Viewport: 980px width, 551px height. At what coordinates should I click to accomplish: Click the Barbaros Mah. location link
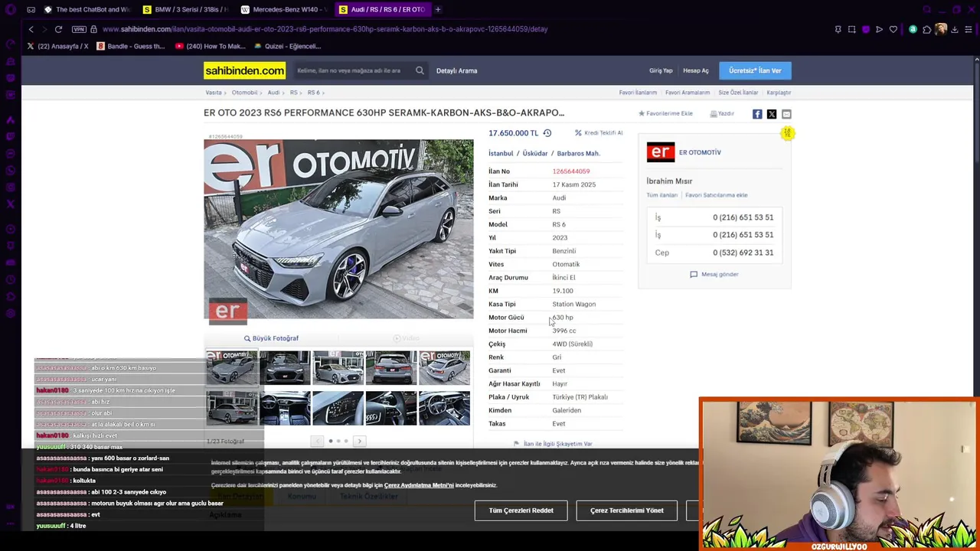click(x=578, y=153)
